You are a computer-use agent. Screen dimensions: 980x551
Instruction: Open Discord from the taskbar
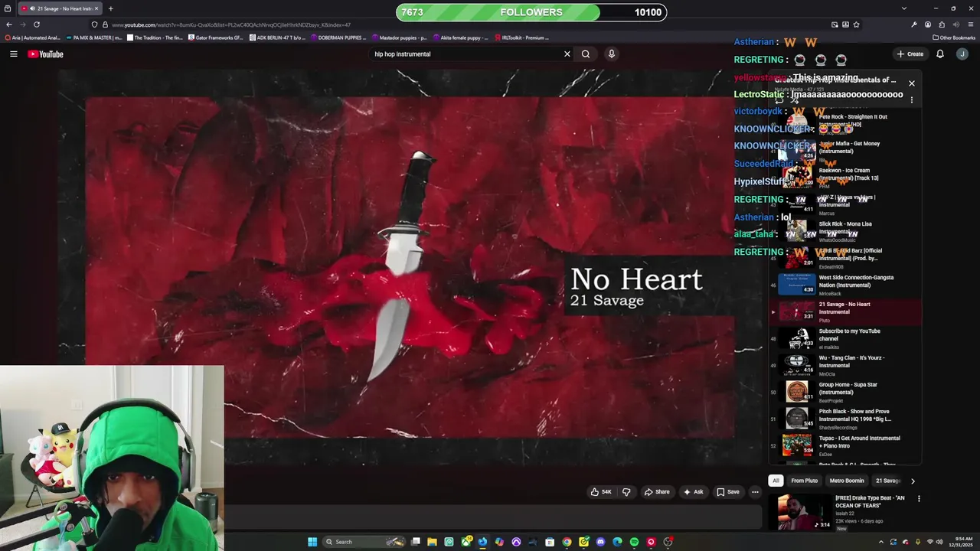pos(600,542)
